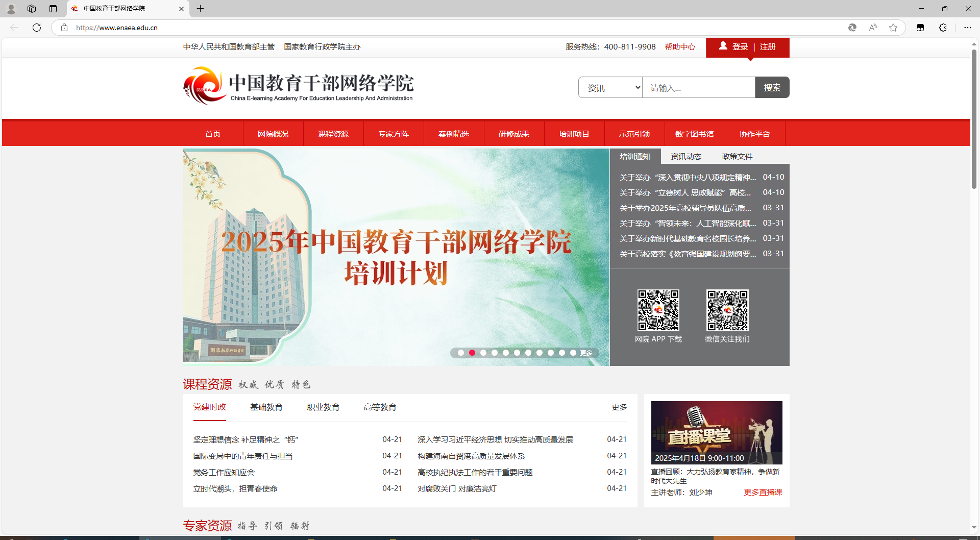The height and width of the screenshot is (540, 980).
Task: Open 协作平台 in the navigation bar
Action: (755, 134)
